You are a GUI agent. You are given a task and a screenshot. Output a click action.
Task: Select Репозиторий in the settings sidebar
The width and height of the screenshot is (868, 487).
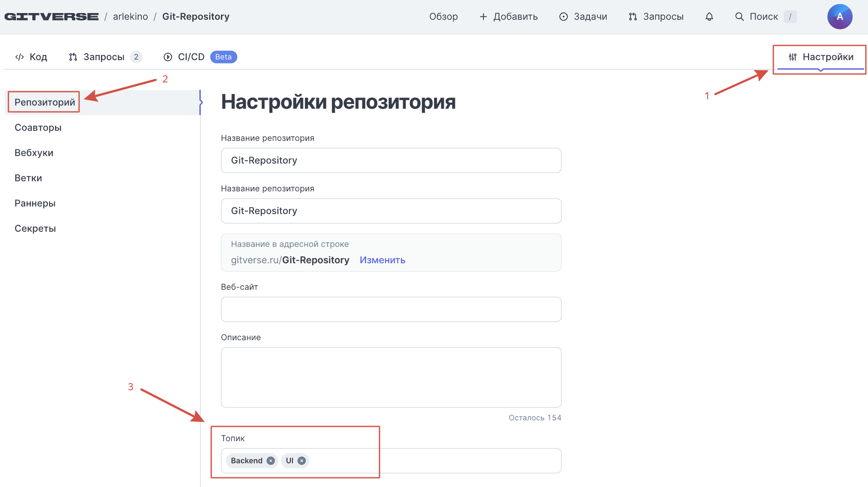click(x=103, y=102)
